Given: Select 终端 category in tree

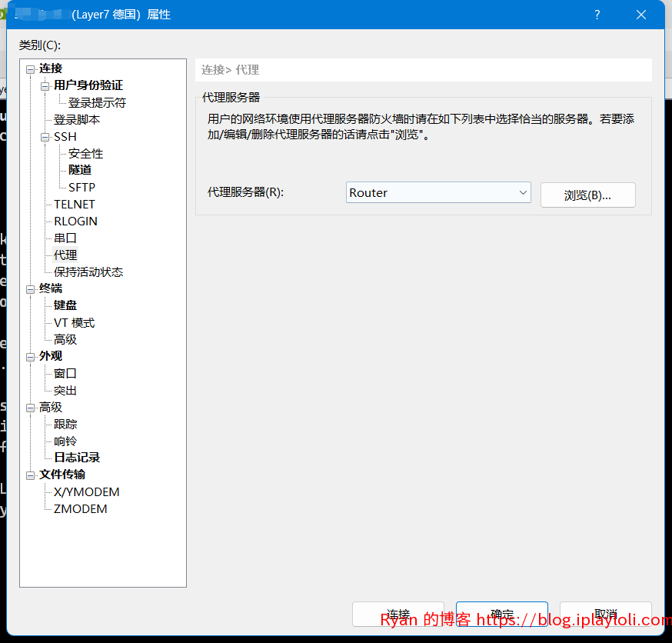Looking at the screenshot, I should coord(51,288).
